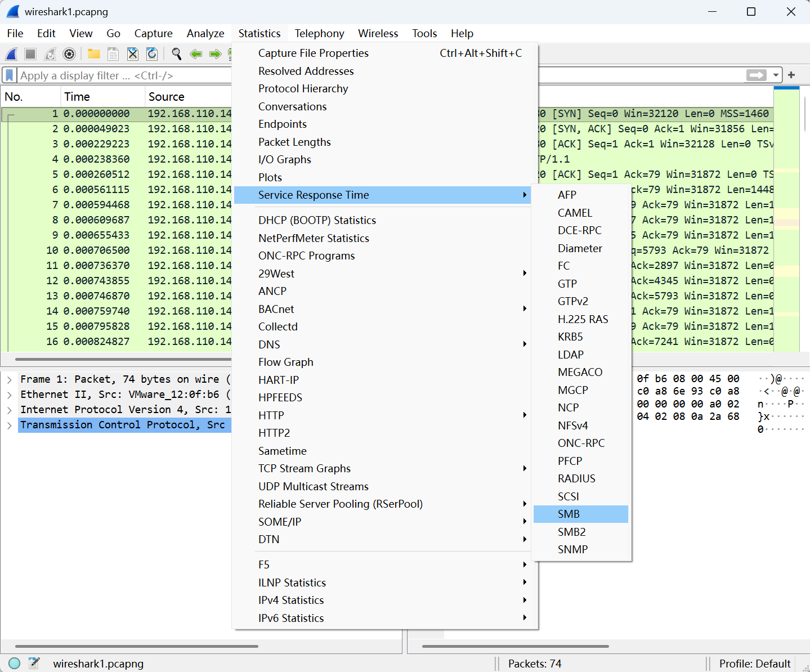Choose Protocol Hierarchy in Statistics menu

303,89
